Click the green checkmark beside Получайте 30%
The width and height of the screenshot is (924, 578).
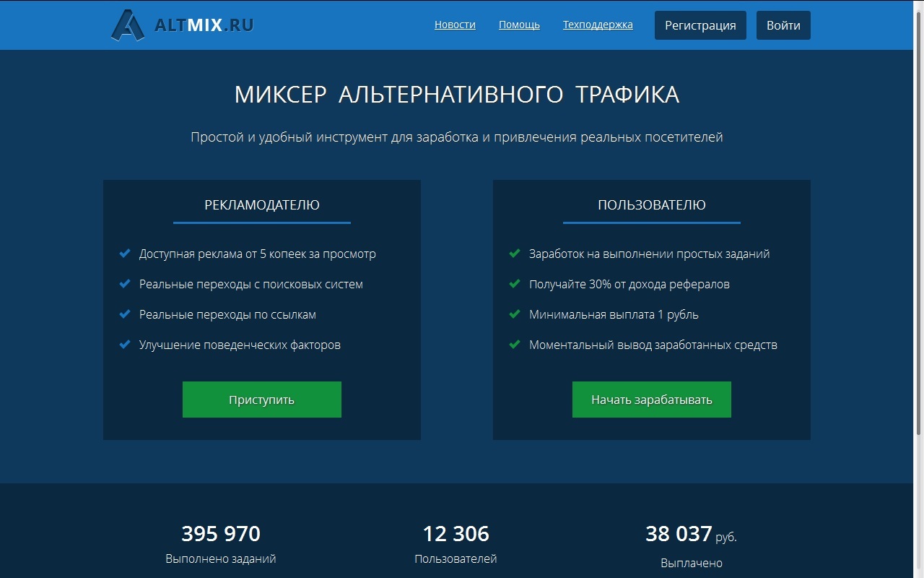coord(514,284)
